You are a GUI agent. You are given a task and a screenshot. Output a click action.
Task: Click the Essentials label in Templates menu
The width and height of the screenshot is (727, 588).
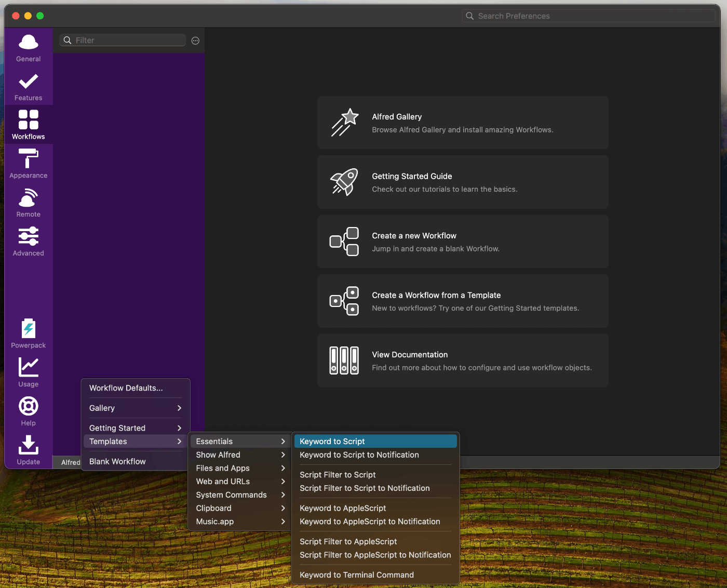214,442
